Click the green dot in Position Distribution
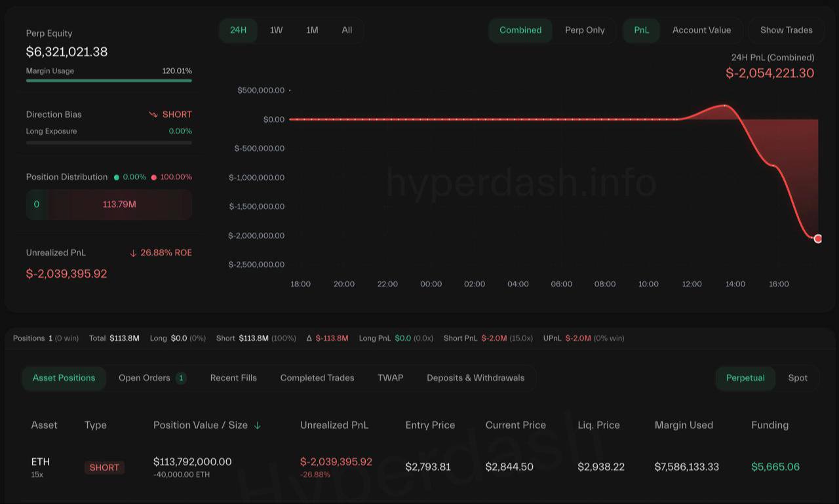This screenshot has width=839, height=504. [x=117, y=178]
